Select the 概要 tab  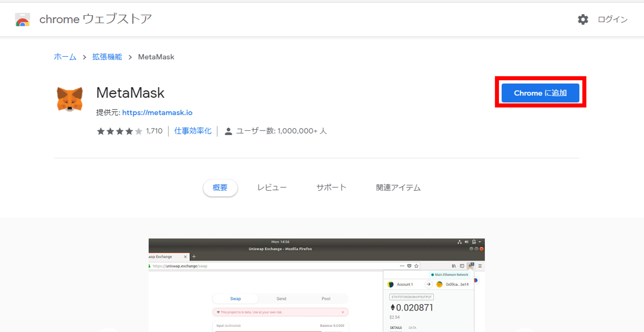[220, 188]
